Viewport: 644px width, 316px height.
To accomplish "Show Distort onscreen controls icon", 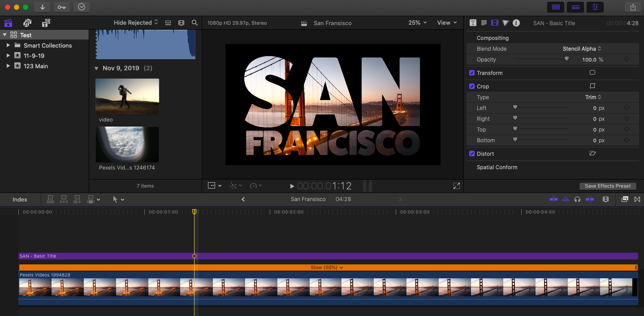I will (x=592, y=153).
